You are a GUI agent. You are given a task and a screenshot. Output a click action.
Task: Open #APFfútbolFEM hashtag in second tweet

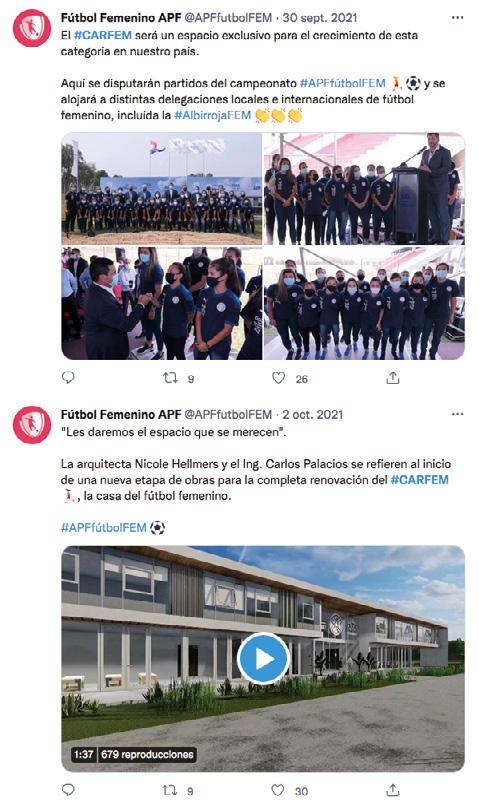(x=103, y=528)
